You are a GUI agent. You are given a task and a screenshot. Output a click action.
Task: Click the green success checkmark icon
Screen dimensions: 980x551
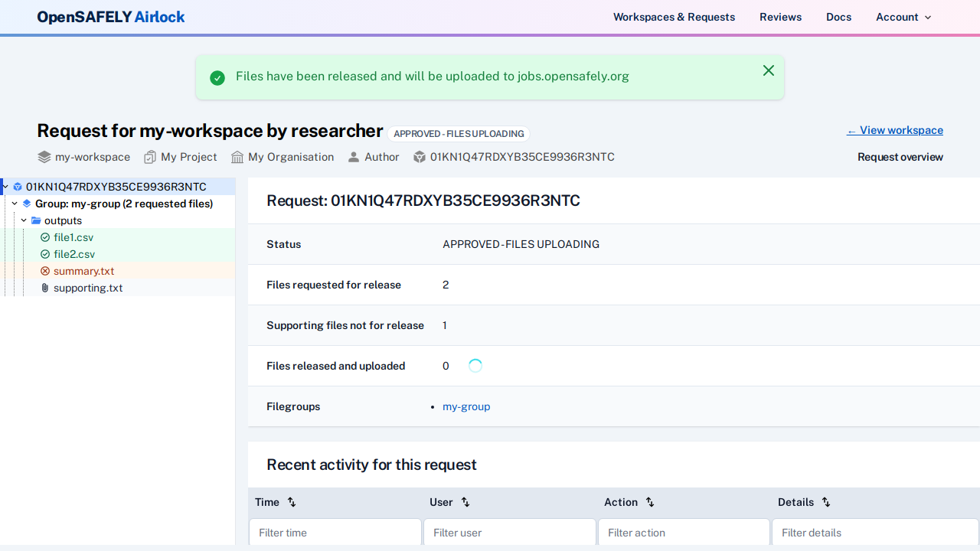click(x=217, y=77)
